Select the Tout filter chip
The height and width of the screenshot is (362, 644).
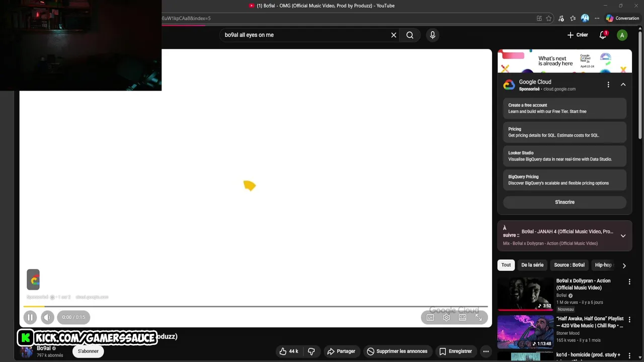coord(506,265)
